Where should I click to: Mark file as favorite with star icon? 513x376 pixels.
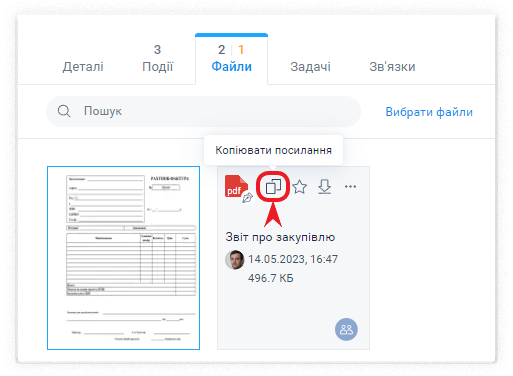300,187
